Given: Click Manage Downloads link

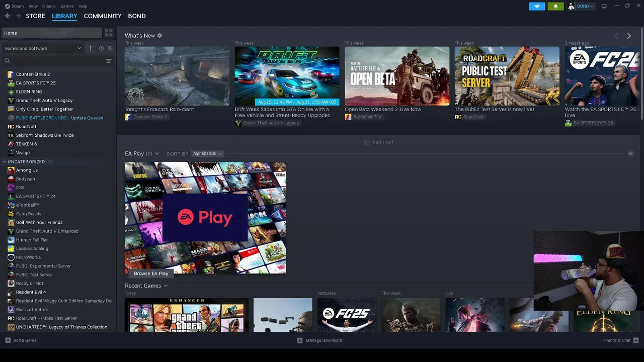Looking at the screenshot, I should 324,340.
